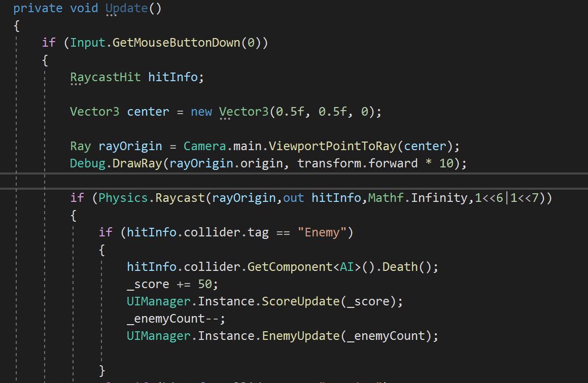Click UIManager.Instance.ScoreUpdate call
This screenshot has width=588, height=383.
pyautogui.click(x=264, y=301)
